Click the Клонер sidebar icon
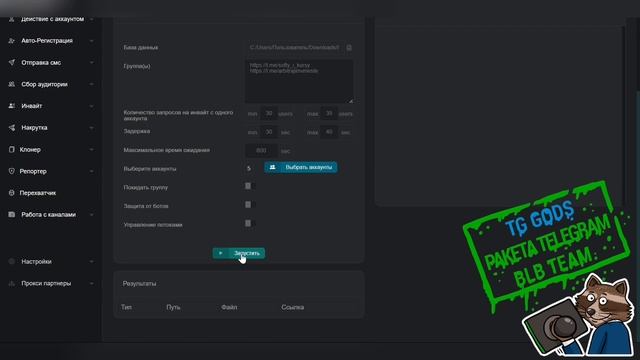 coord(11,149)
